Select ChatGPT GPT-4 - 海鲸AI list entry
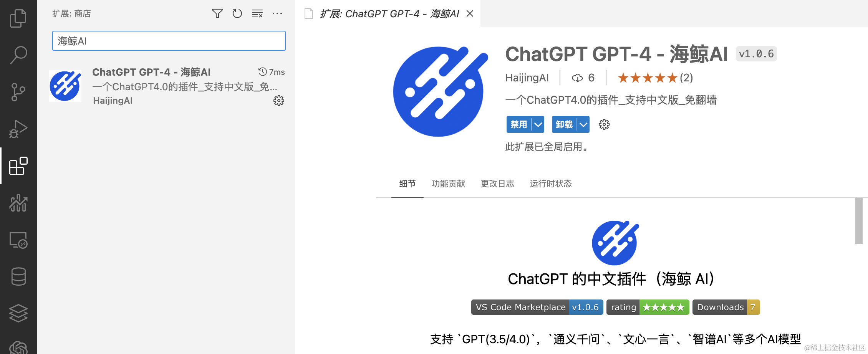This screenshot has height=354, width=868. click(x=166, y=86)
